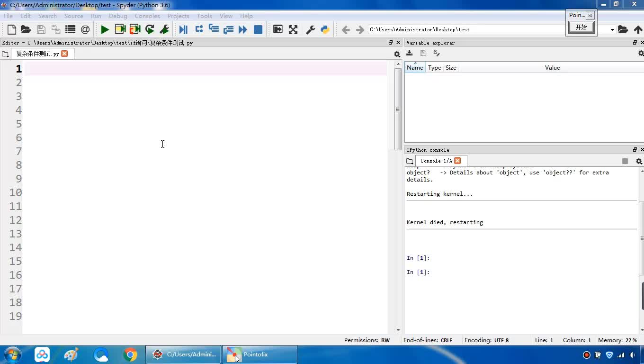Close the 复杂条件测试.py editor tab
Viewport: 644px width, 364px height.
pos(64,54)
